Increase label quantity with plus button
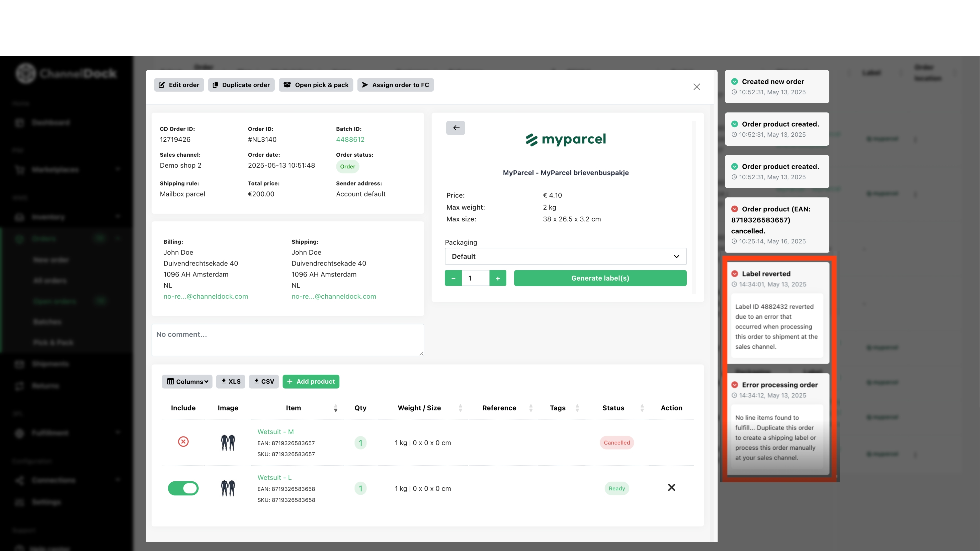This screenshot has width=980, height=551. [498, 278]
